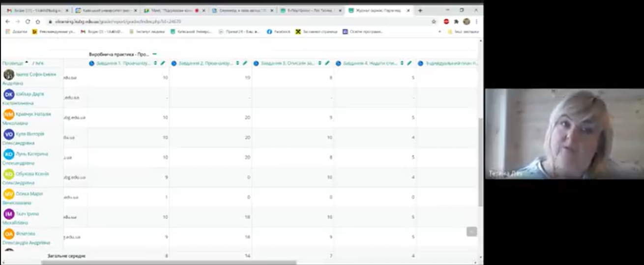Click the horizontal scrollbar at the page bottom

click(167, 263)
